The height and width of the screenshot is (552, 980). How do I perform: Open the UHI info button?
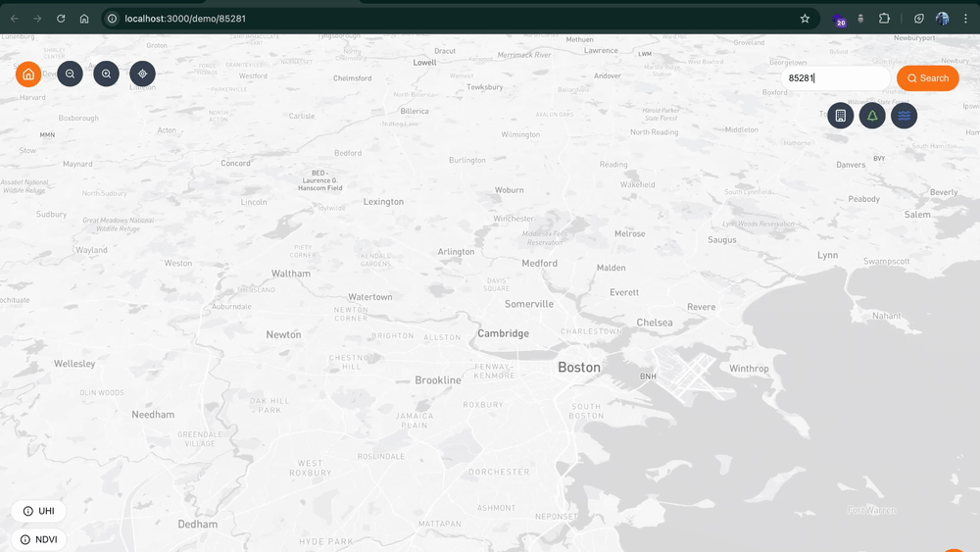pyautogui.click(x=39, y=511)
